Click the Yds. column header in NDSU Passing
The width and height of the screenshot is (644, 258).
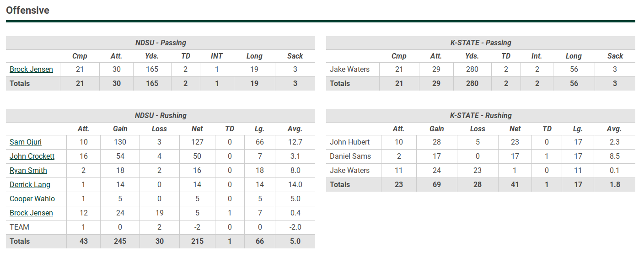152,56
